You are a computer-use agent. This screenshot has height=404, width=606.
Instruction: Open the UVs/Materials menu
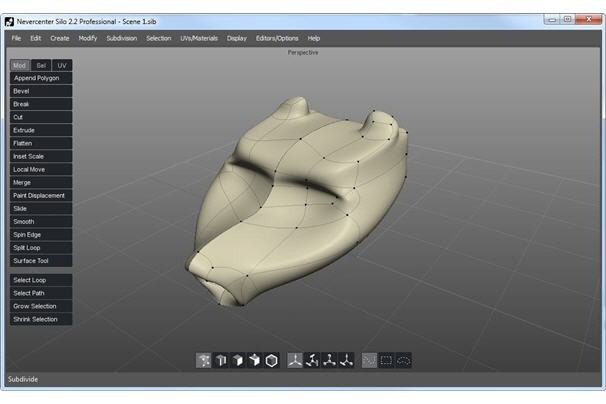[199, 38]
